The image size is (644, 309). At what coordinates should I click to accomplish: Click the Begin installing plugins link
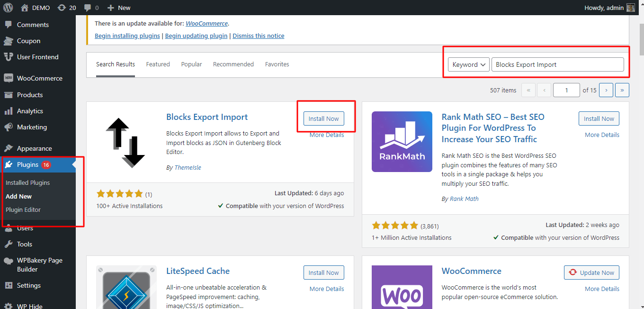[x=127, y=36]
